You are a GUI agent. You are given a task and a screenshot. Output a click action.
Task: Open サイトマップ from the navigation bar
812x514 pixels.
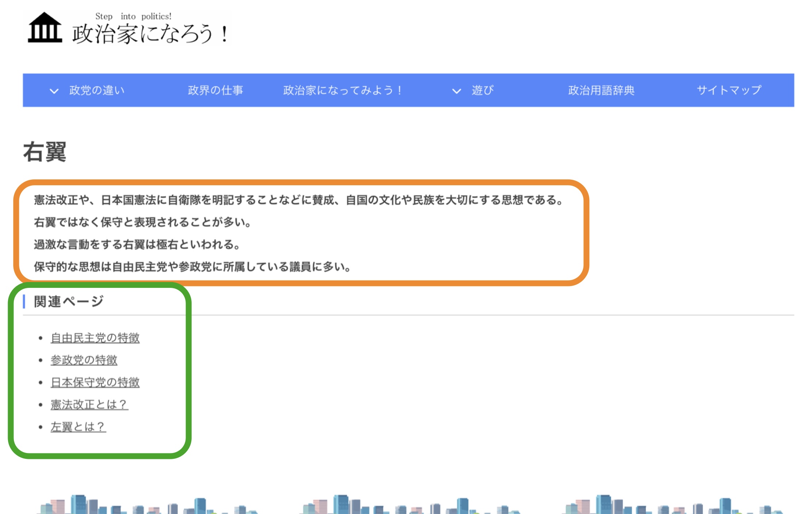pyautogui.click(x=729, y=90)
